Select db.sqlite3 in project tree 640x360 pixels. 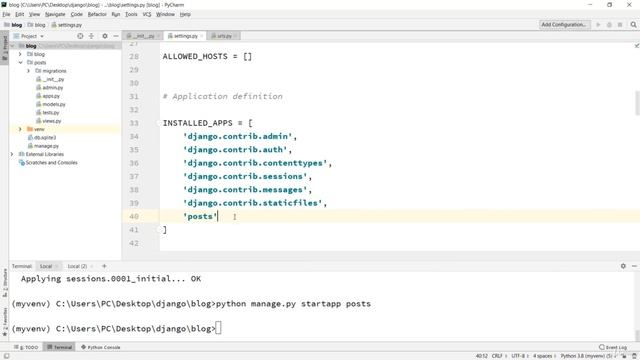42,138
